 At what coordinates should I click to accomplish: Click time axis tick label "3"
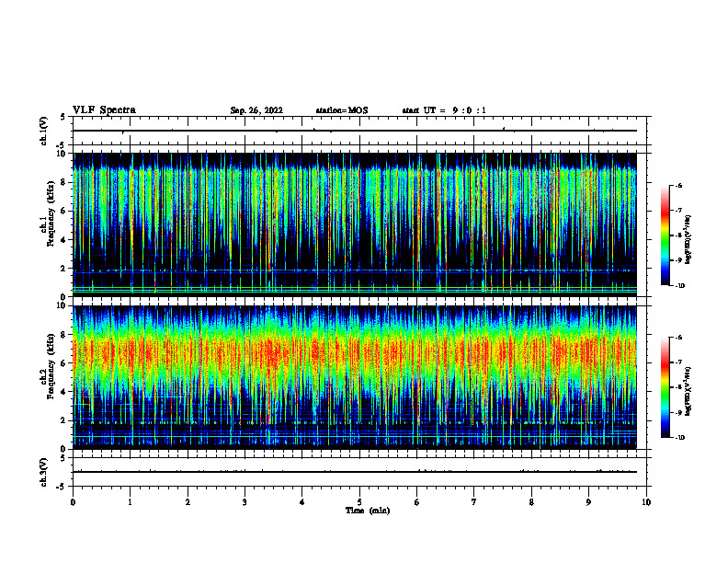point(245,502)
